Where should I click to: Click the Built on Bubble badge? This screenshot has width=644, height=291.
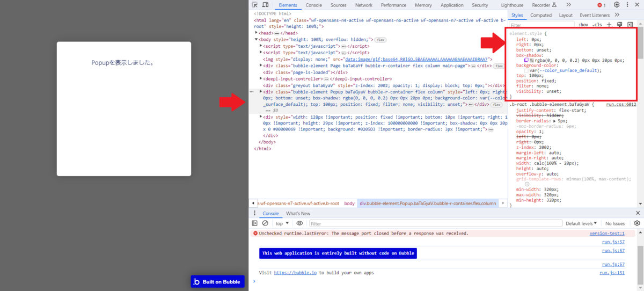pyautogui.click(x=217, y=282)
